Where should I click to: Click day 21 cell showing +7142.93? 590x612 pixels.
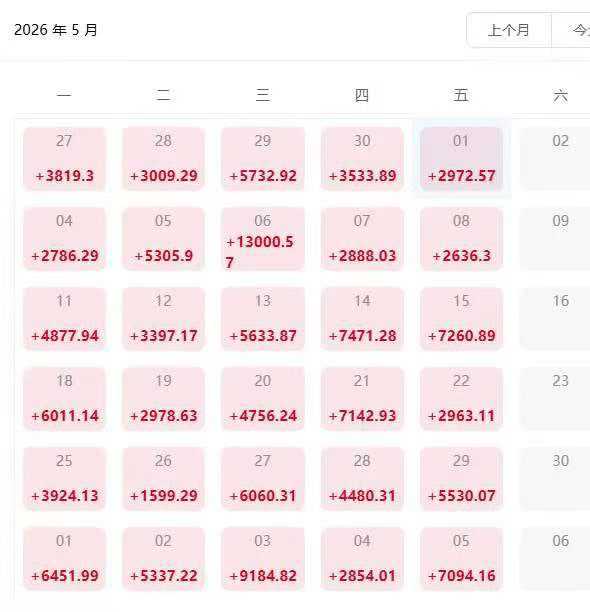tap(362, 399)
